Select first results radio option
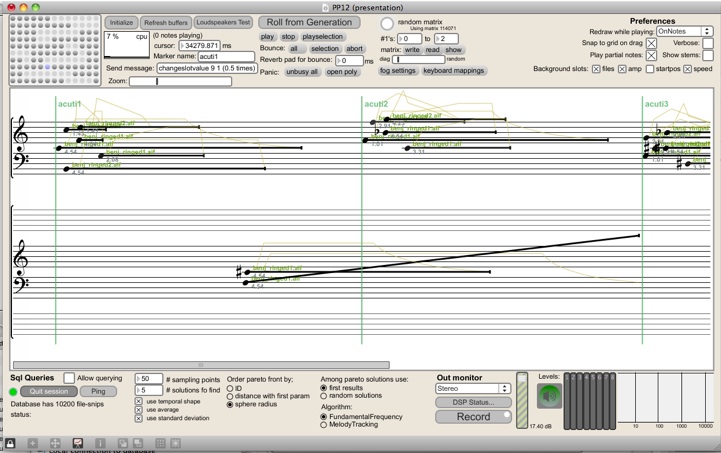 pos(324,388)
